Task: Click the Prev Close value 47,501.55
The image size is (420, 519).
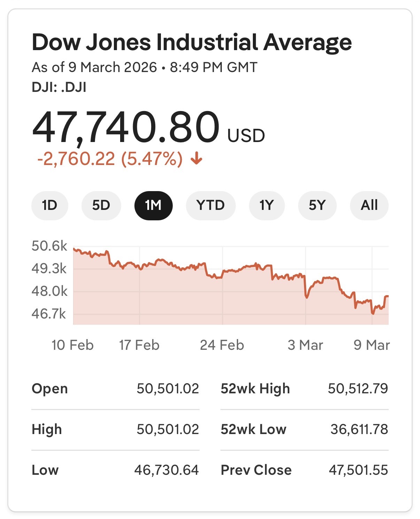Action: pos(358,470)
